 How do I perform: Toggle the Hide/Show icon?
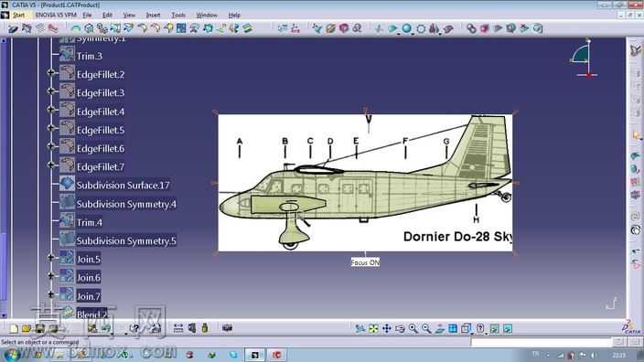point(495,329)
